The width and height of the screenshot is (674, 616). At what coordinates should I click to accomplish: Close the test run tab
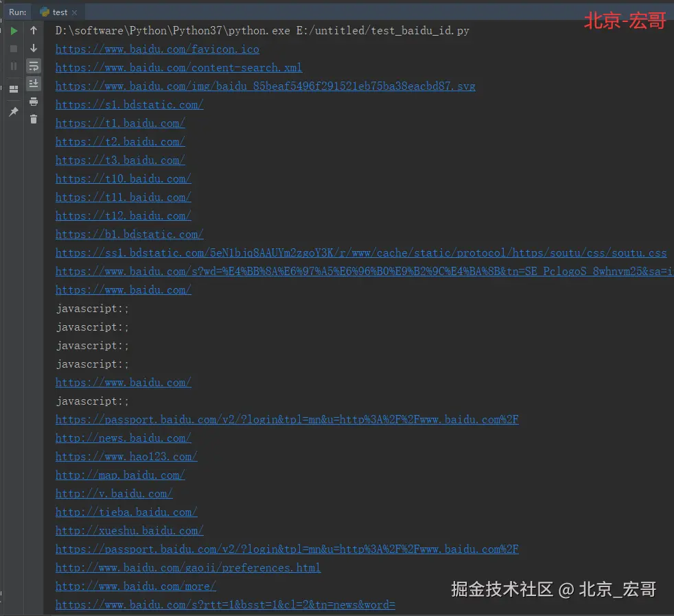click(x=74, y=12)
